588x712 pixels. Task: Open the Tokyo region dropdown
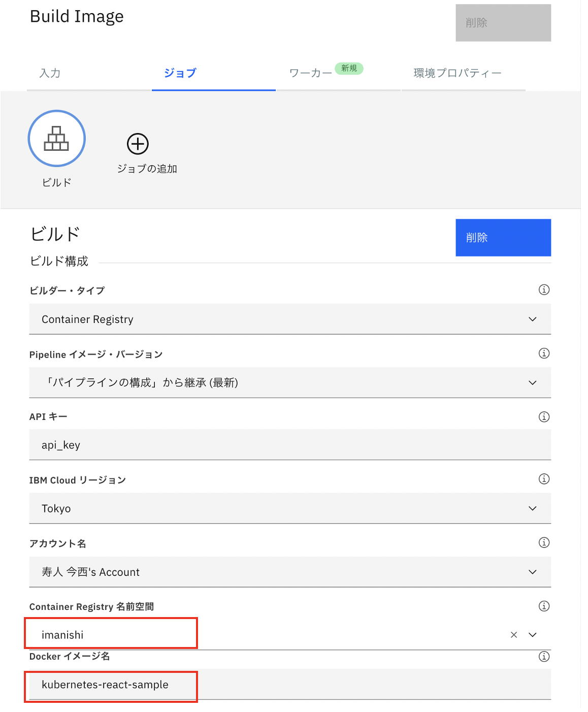[290, 508]
